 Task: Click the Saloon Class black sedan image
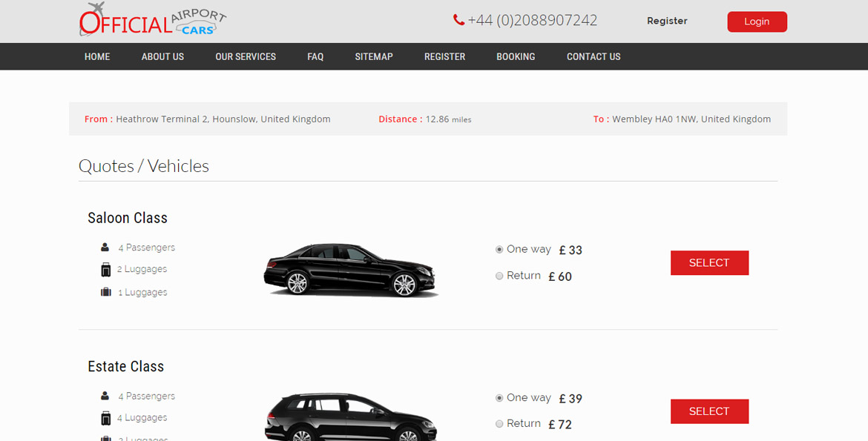(x=351, y=271)
